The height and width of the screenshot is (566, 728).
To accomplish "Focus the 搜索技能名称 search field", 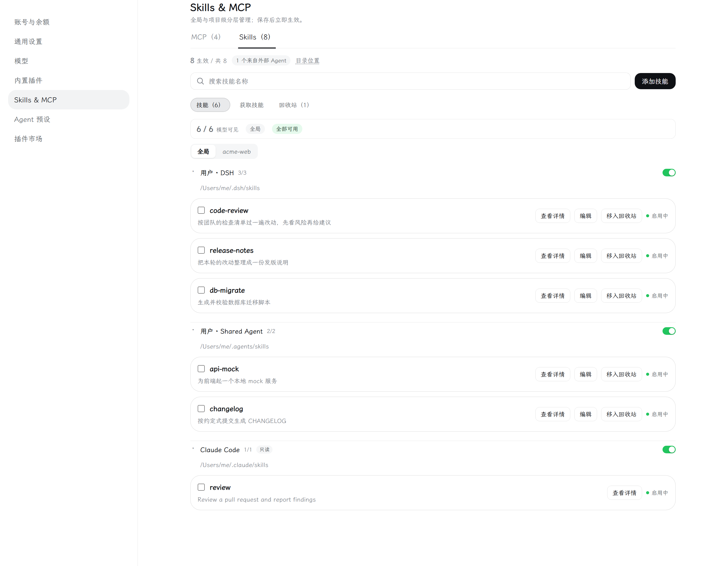I will 410,81.
